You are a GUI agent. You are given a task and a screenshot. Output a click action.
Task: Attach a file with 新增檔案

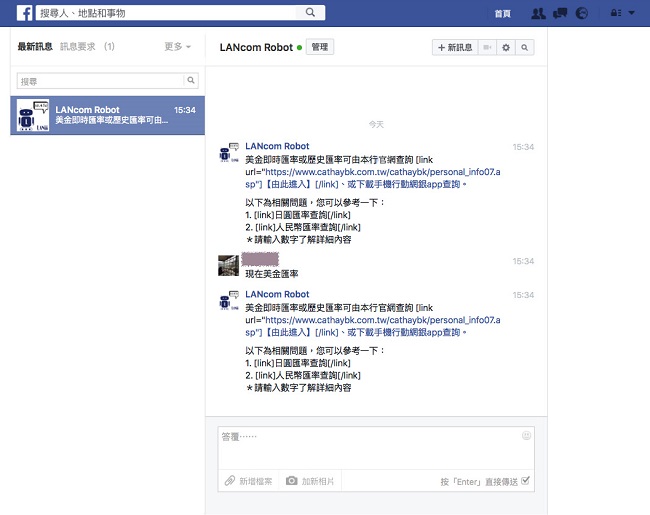coord(249,481)
